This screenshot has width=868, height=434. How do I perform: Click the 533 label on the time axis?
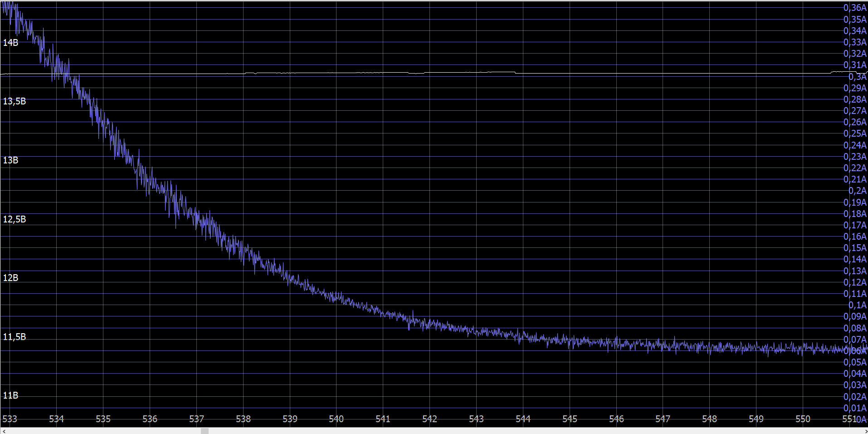(x=10, y=419)
